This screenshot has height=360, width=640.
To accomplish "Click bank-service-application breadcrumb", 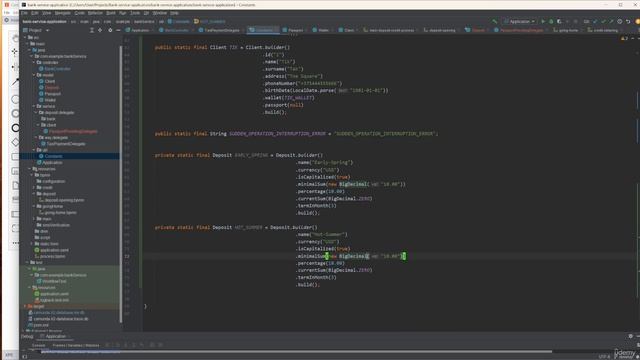I will coord(44,21).
